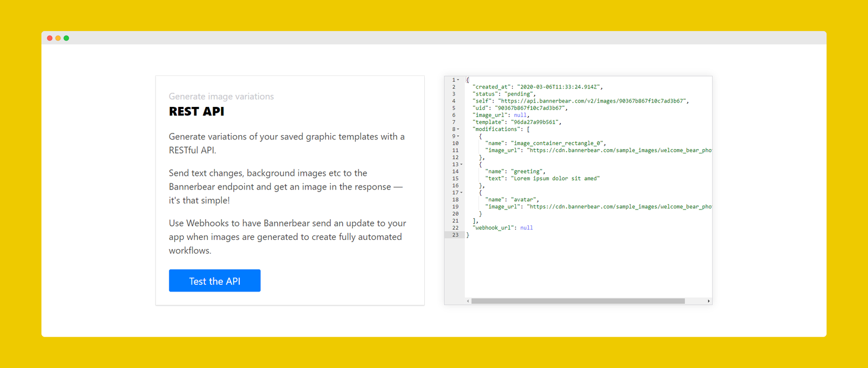The height and width of the screenshot is (368, 868).
Task: Click the "status": "pending" line
Action: [x=504, y=94]
